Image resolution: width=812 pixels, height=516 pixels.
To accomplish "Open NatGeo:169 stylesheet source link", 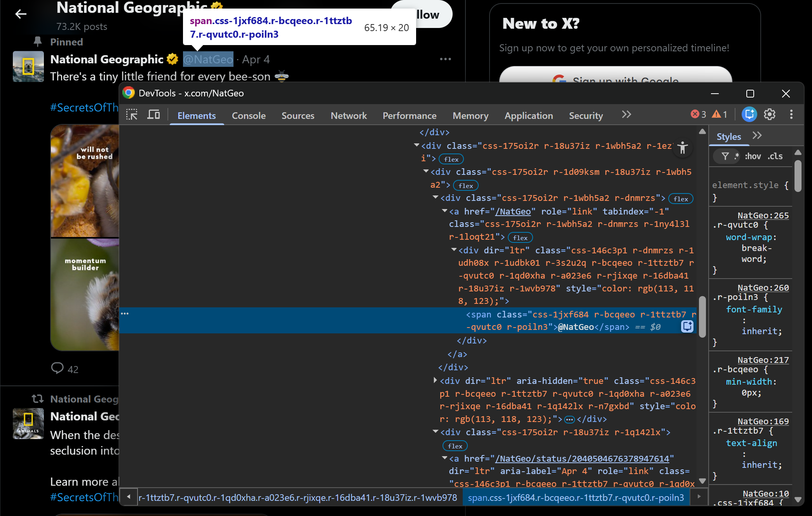I will coord(763,421).
